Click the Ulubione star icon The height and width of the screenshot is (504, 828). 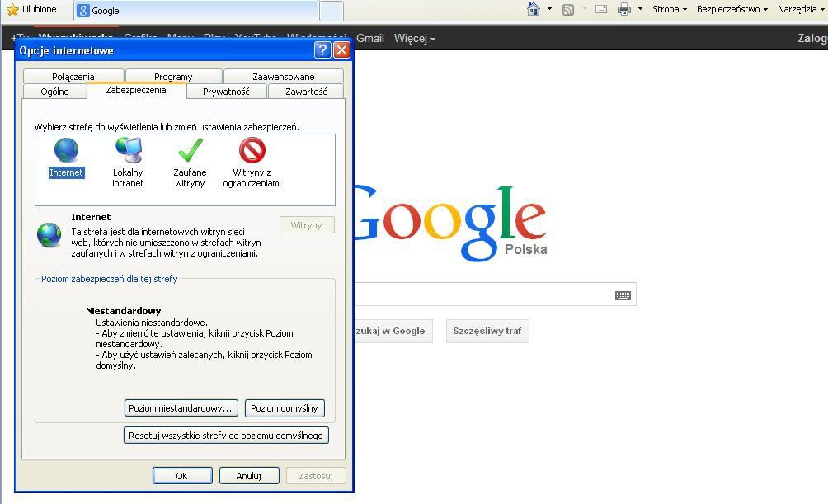coord(12,10)
